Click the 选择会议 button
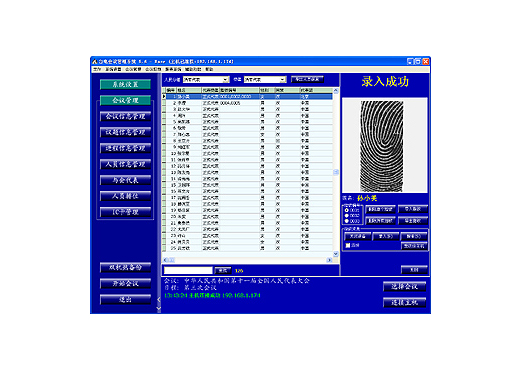The image size is (520, 368). point(404,287)
